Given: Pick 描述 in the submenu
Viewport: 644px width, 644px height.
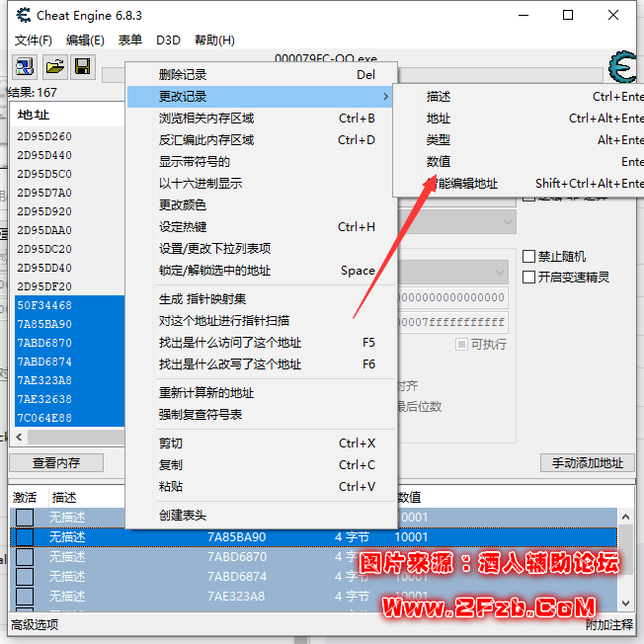Looking at the screenshot, I should pyautogui.click(x=520, y=97).
